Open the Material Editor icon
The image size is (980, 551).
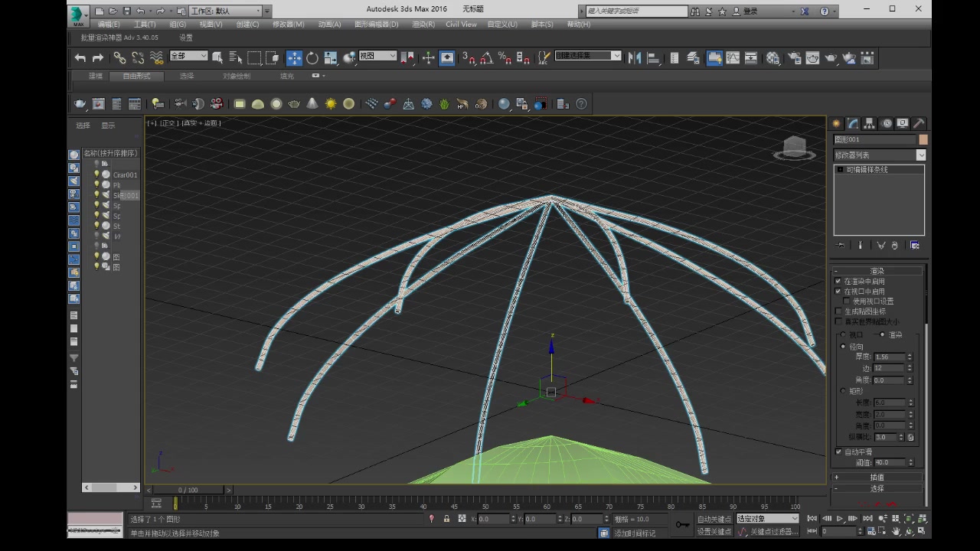tap(773, 58)
